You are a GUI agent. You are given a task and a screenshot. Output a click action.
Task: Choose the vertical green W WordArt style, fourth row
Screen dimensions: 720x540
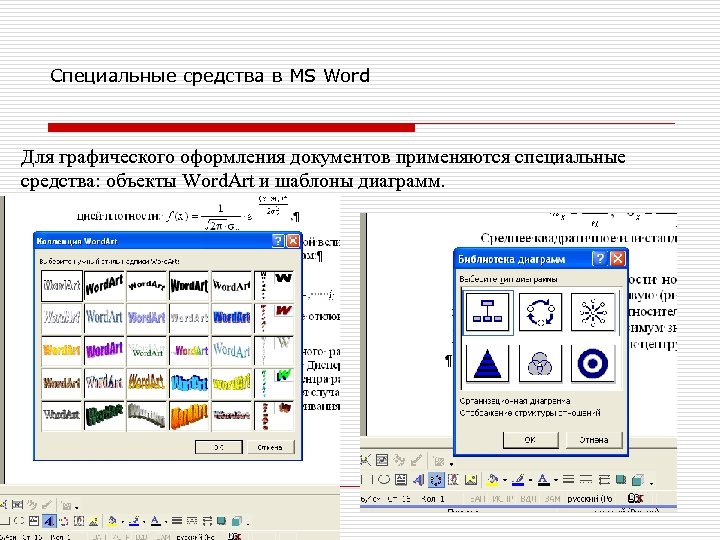point(274,383)
